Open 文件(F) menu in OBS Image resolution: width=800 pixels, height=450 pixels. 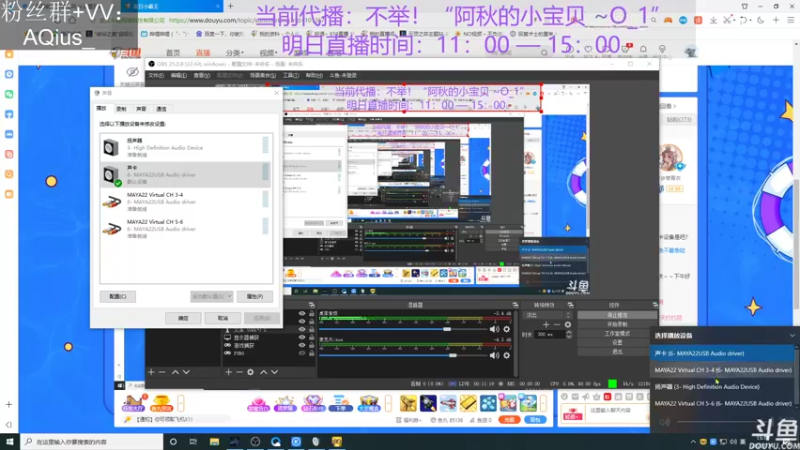(156, 76)
